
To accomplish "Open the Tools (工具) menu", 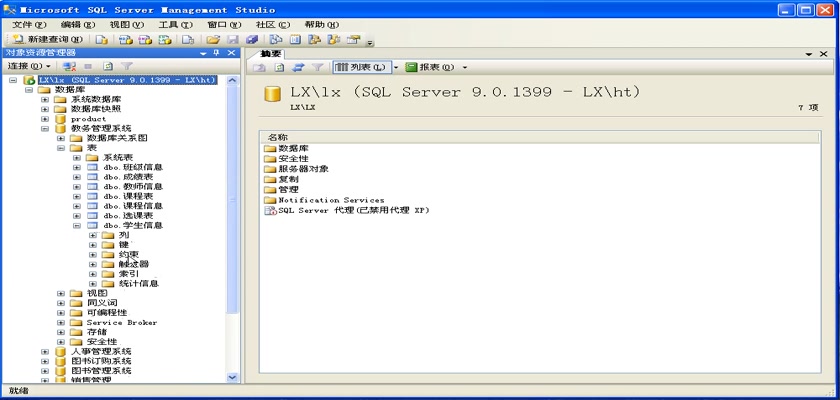I will (x=176, y=25).
